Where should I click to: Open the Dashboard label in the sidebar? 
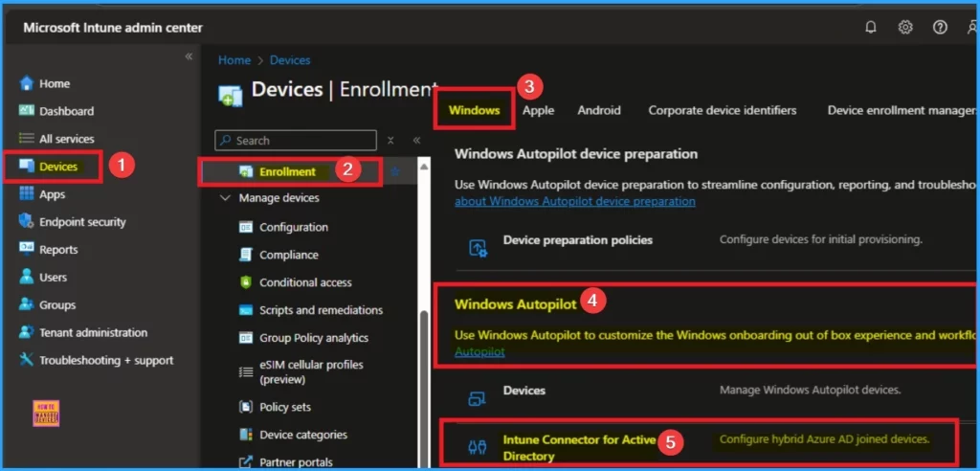click(66, 111)
